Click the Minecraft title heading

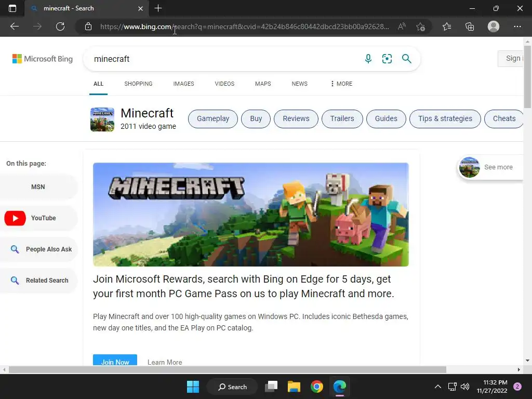click(147, 113)
